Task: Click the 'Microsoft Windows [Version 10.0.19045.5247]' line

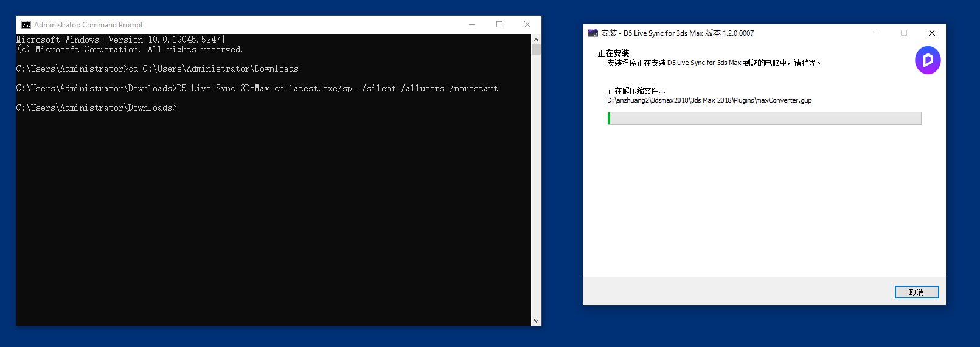Action: tap(120, 40)
